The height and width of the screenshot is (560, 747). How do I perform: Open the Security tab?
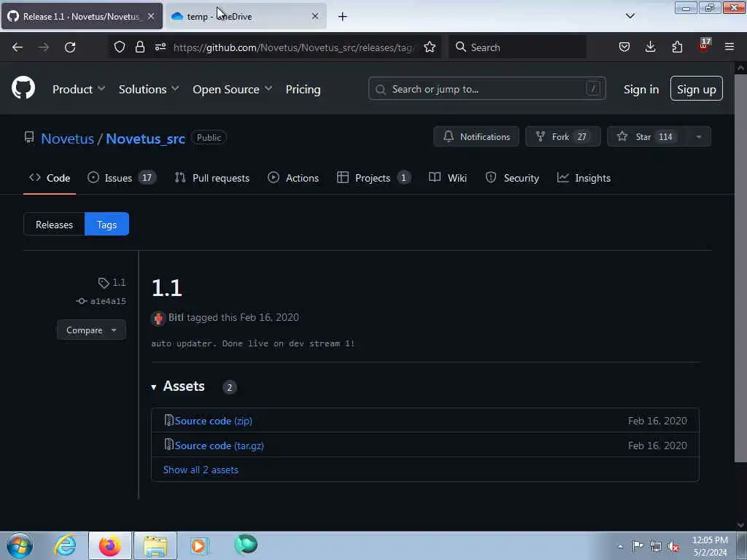512,178
